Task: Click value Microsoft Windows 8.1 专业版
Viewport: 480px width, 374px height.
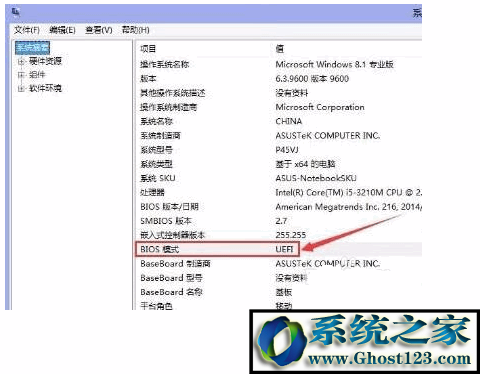Action: (x=334, y=64)
